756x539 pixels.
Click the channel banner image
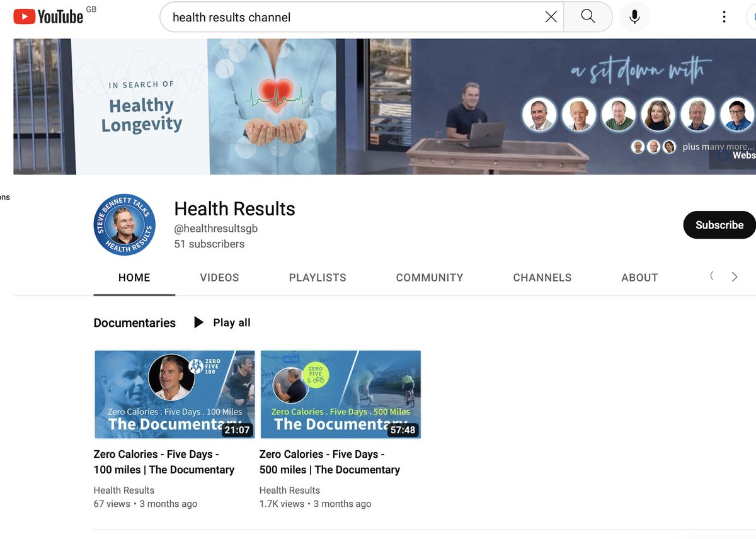click(384, 106)
